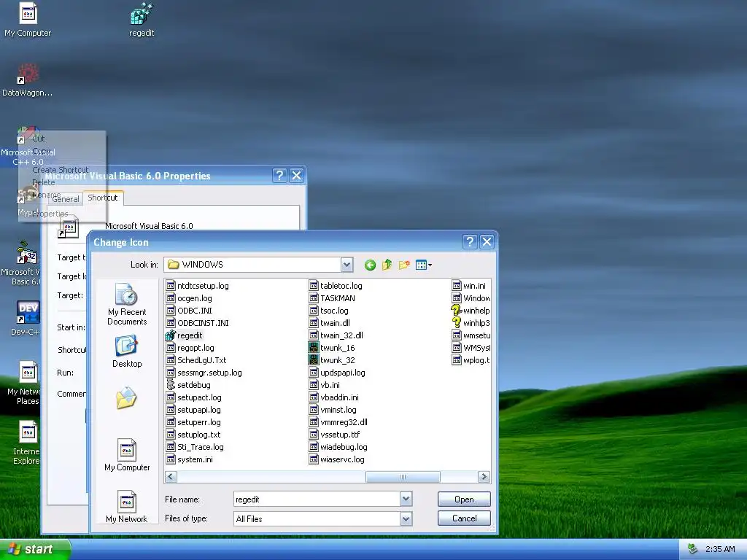This screenshot has height=560, width=747.
Task: Select the twunk_32 file
Action: coord(332,360)
